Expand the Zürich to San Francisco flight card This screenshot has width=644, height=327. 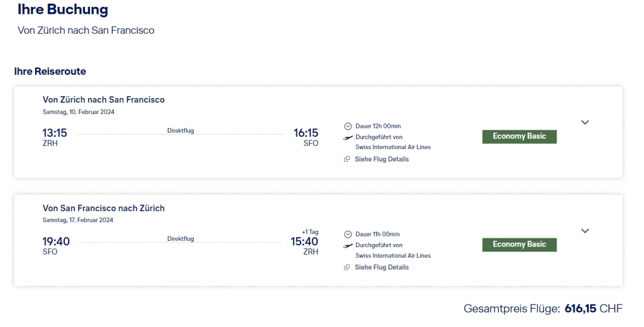(x=585, y=123)
